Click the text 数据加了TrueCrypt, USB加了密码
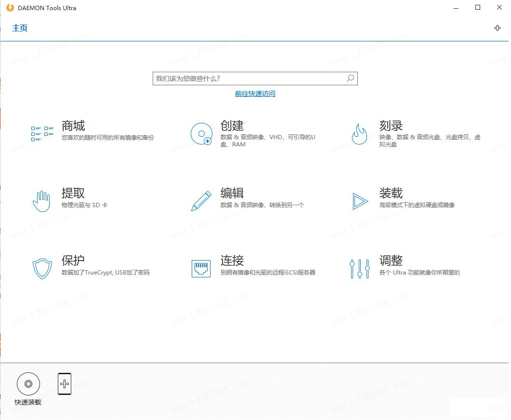 point(105,273)
